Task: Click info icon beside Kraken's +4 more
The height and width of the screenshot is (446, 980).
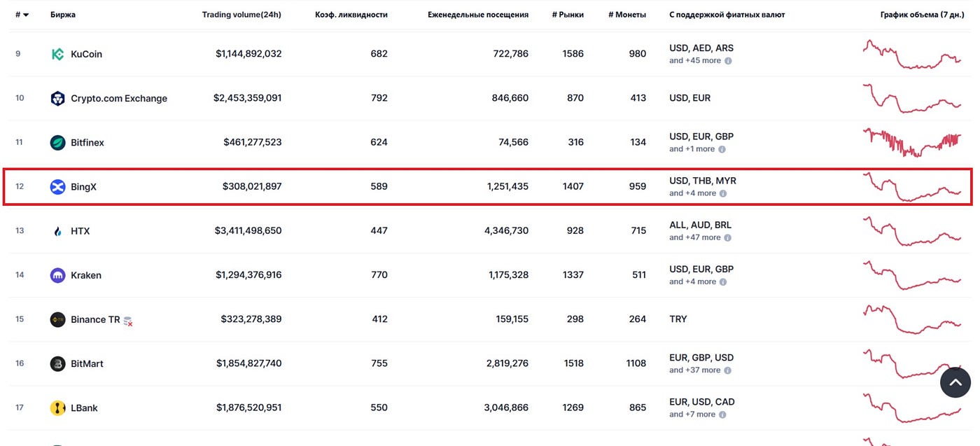Action: [724, 281]
